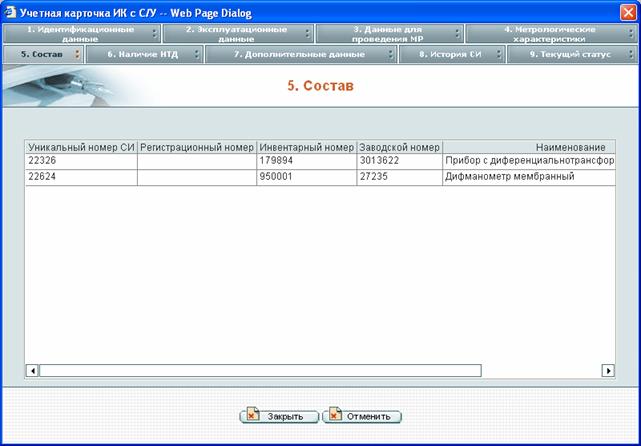
Task: Click the Internet Explorer icon in title bar
Action: coord(10,12)
